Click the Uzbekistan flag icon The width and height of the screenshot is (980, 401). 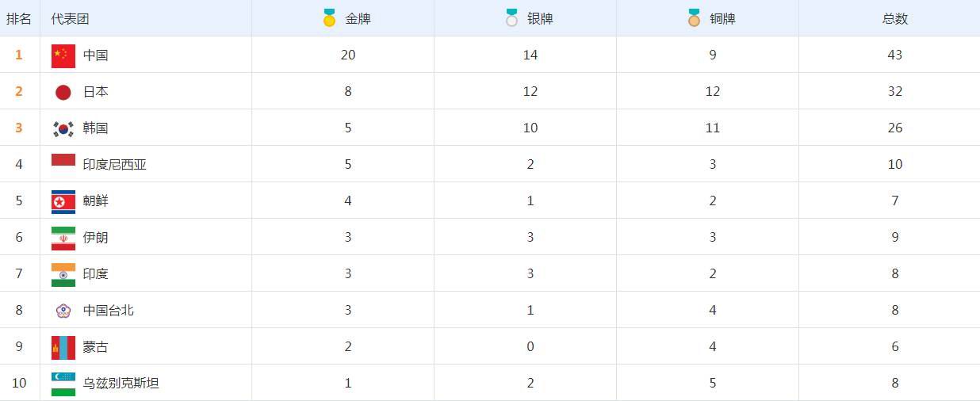tap(63, 382)
